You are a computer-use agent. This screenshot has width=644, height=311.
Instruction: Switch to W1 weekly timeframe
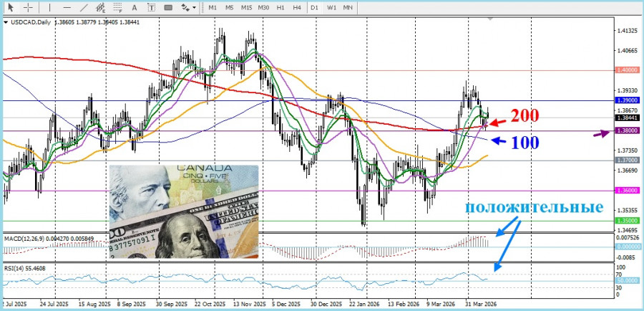[331, 8]
